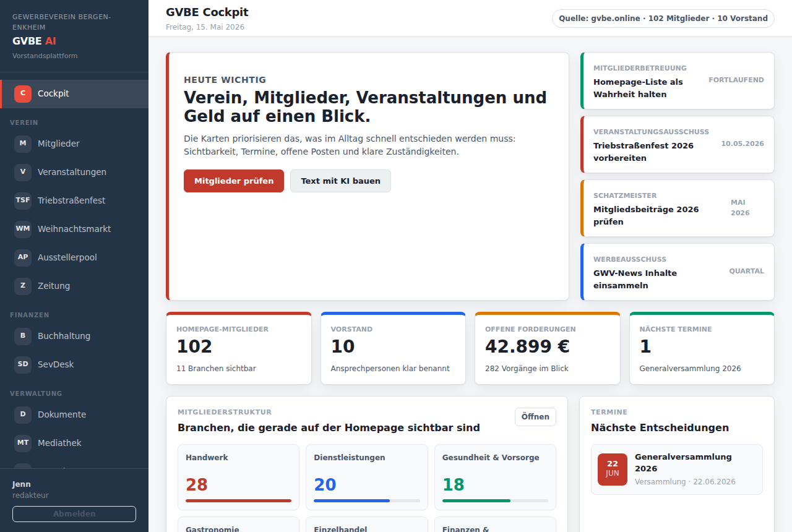Select Triebstraßenfest in the sidebar

tap(74, 200)
